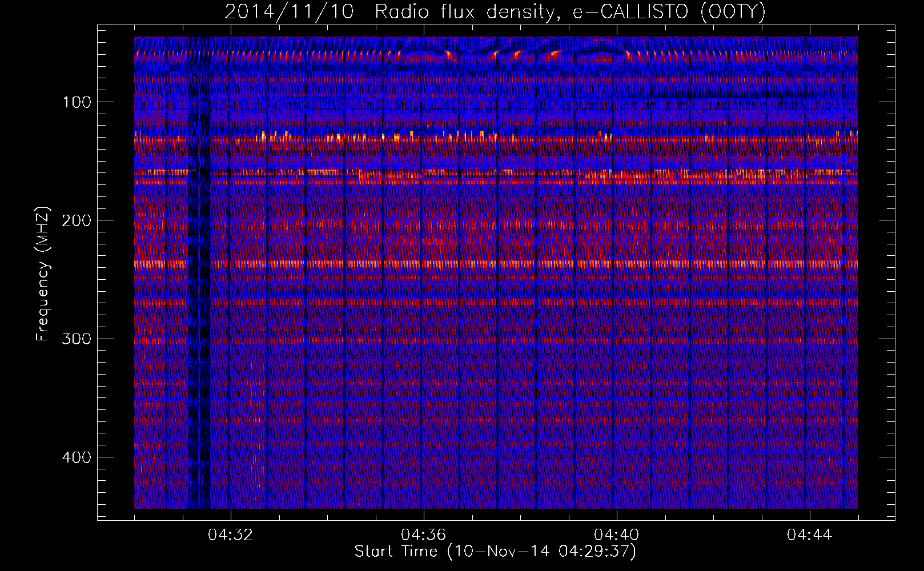This screenshot has width=924, height=571.
Task: Click the 04:40 time tick label
Action: click(x=617, y=535)
